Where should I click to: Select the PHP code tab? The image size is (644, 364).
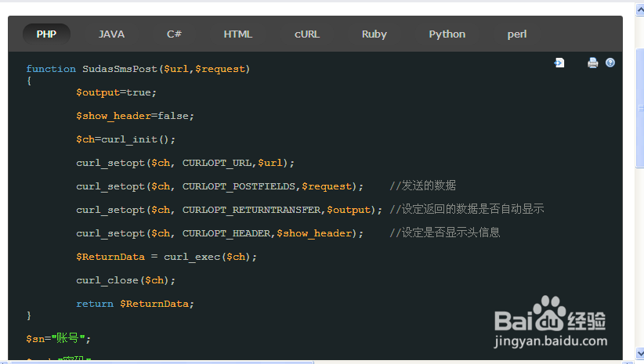46,34
